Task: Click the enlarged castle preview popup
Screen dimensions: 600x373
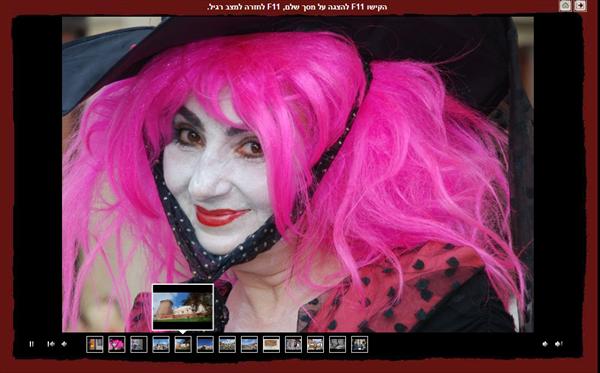Action: [x=183, y=307]
